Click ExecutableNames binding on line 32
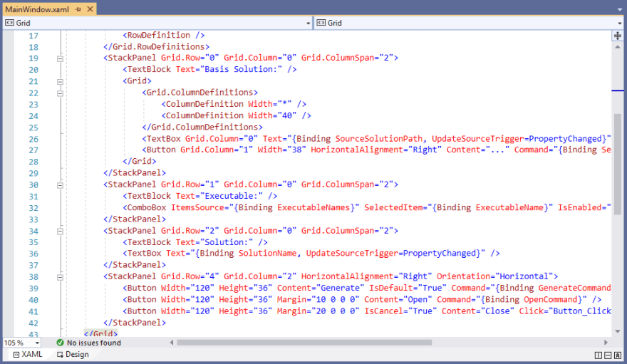The height and width of the screenshot is (364, 627). pos(313,207)
